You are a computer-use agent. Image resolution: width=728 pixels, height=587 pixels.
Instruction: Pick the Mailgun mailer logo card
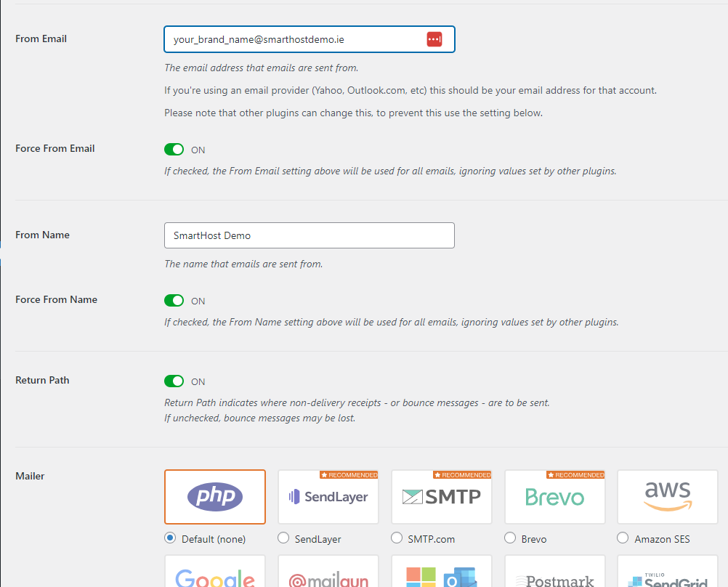point(328,571)
